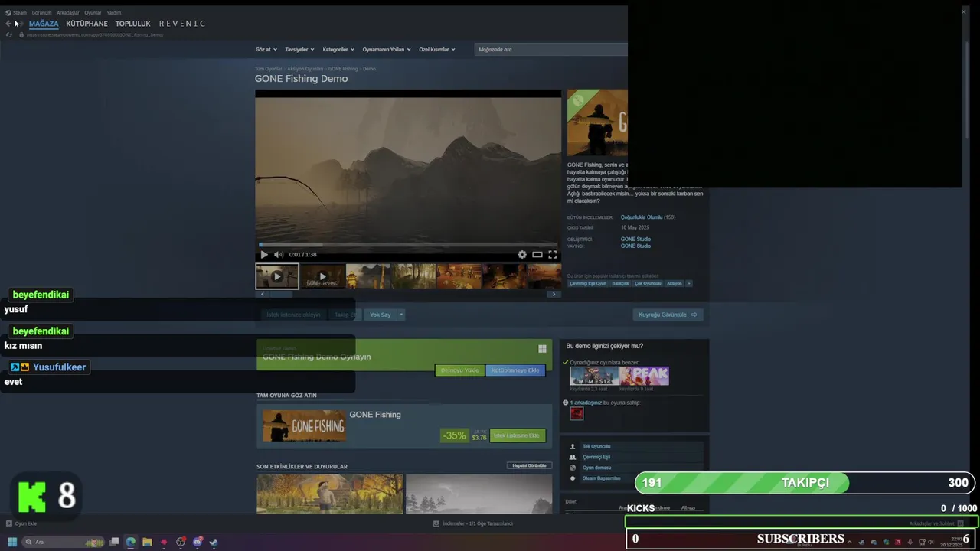Open the Çoğunlukla Olumlu reviews link

[x=642, y=217]
